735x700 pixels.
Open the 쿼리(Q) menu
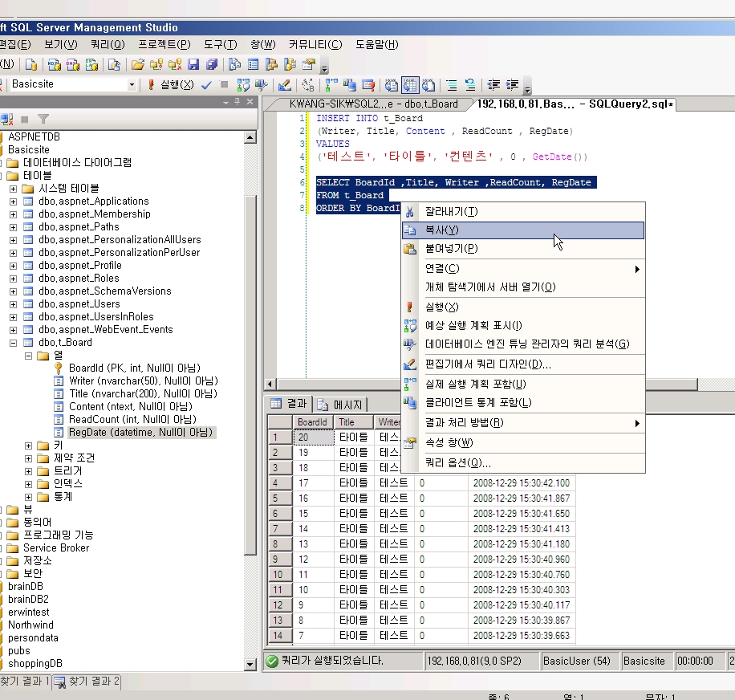tap(108, 44)
